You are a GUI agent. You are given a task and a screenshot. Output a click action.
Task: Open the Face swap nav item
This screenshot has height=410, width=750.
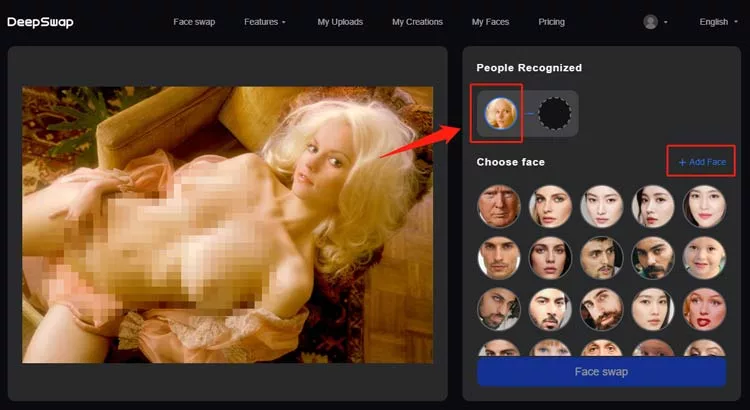(x=194, y=22)
